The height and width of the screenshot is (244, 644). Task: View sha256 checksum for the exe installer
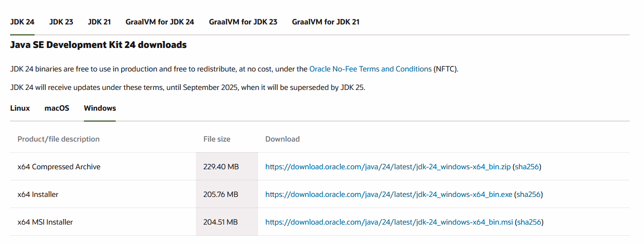tap(528, 194)
